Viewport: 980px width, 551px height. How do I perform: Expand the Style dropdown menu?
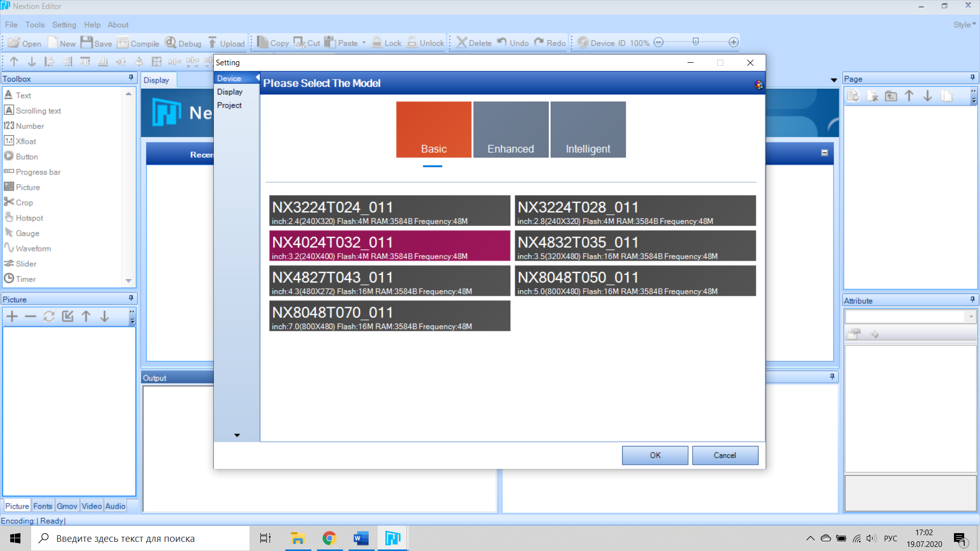pos(964,24)
